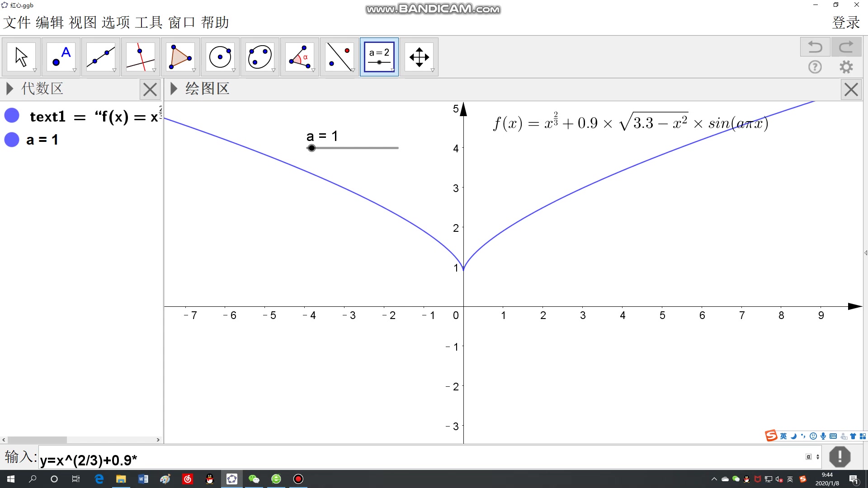This screenshot has width=868, height=488.
Task: Pick the Circle with center tool
Action: [x=220, y=57]
